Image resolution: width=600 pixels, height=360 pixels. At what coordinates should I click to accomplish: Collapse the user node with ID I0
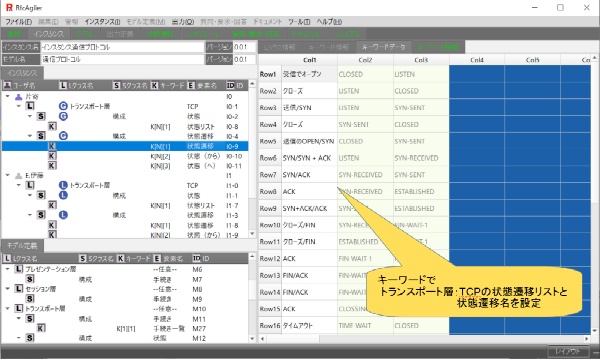(x=8, y=96)
